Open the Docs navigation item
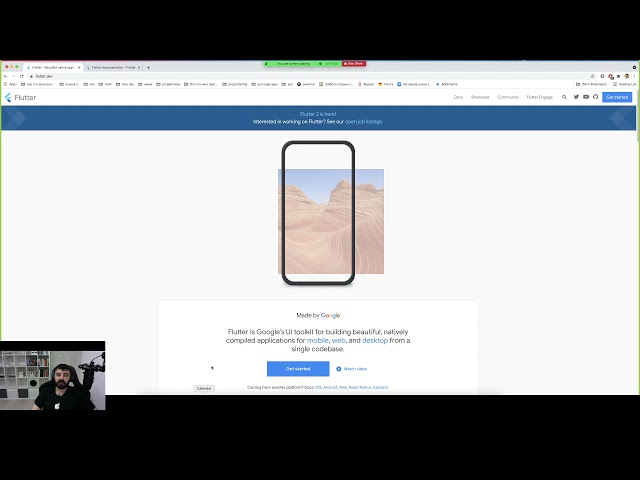 click(458, 97)
